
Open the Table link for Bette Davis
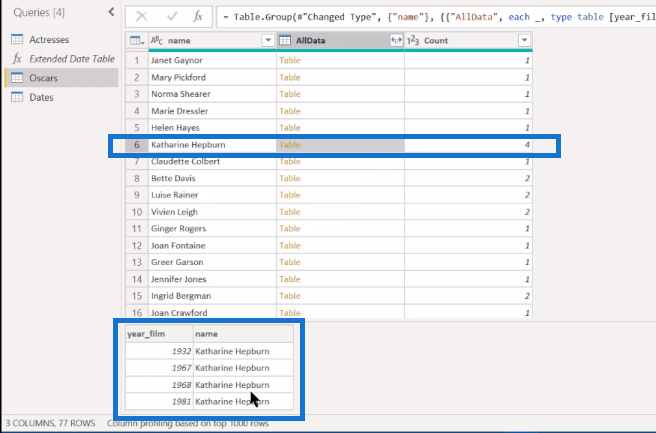290,178
